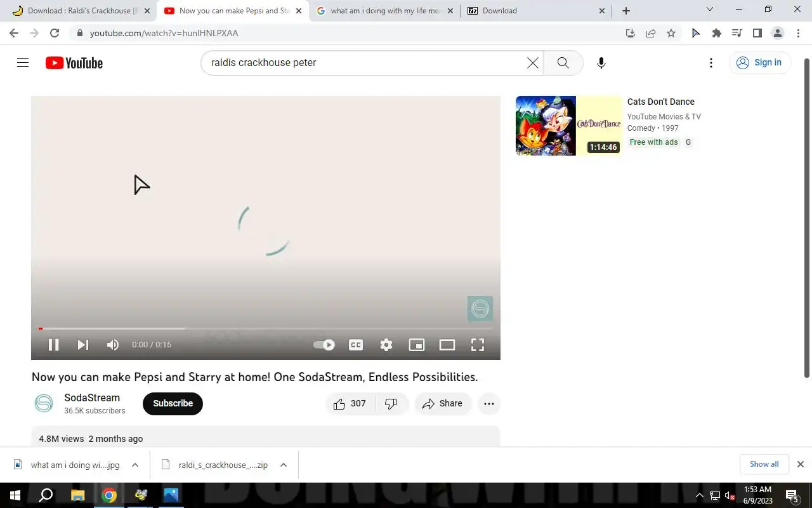This screenshot has height=508, width=812.
Task: Start voice search with microphone icon
Action: [x=601, y=63]
